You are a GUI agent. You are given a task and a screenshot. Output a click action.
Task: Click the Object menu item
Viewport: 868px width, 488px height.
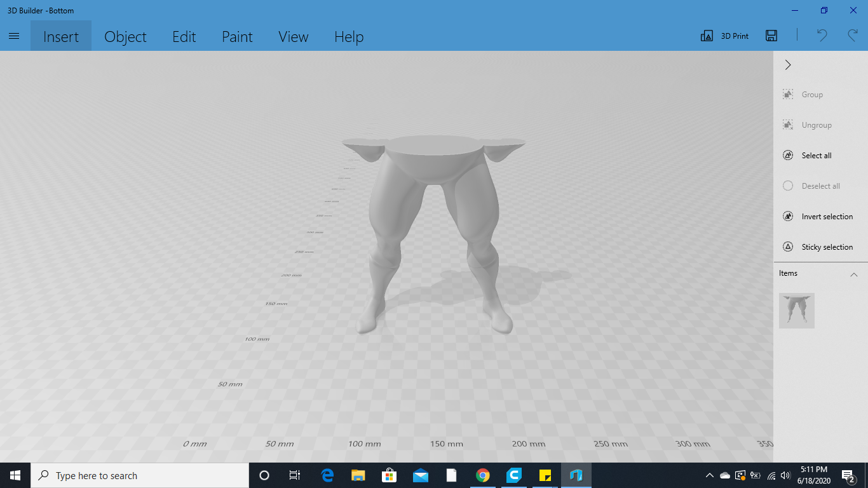coord(125,36)
